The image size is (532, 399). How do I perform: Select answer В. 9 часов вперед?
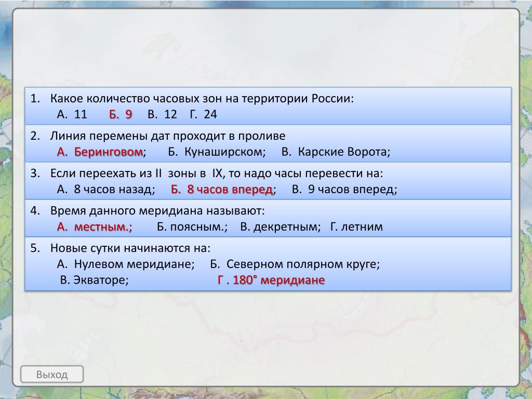(x=344, y=189)
